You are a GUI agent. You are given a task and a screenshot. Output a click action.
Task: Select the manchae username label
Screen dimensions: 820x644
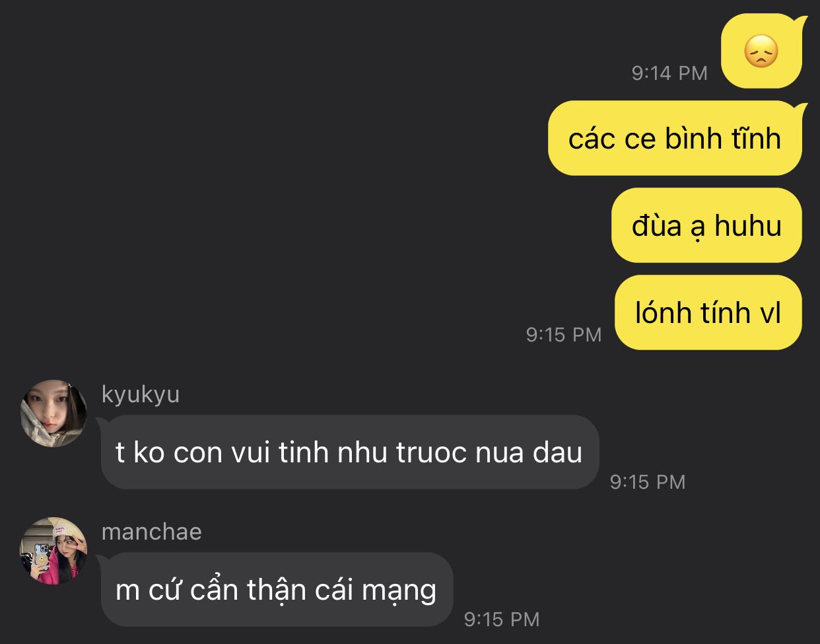[152, 532]
